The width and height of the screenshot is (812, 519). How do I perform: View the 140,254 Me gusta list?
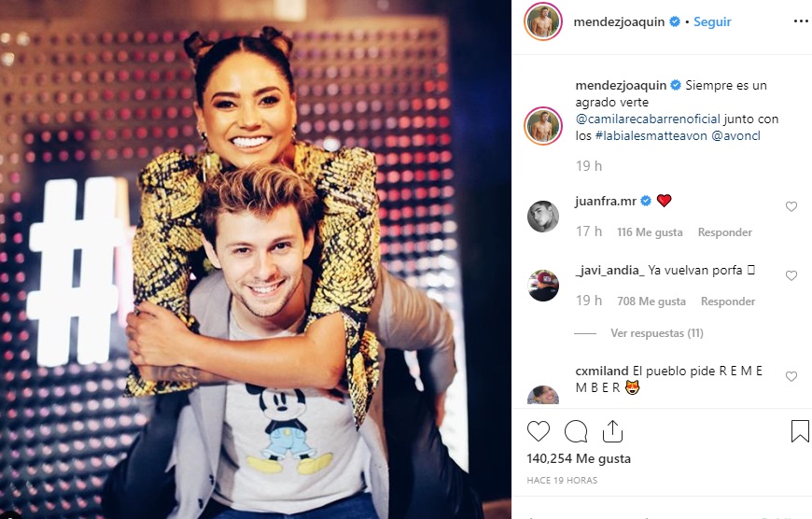click(579, 458)
